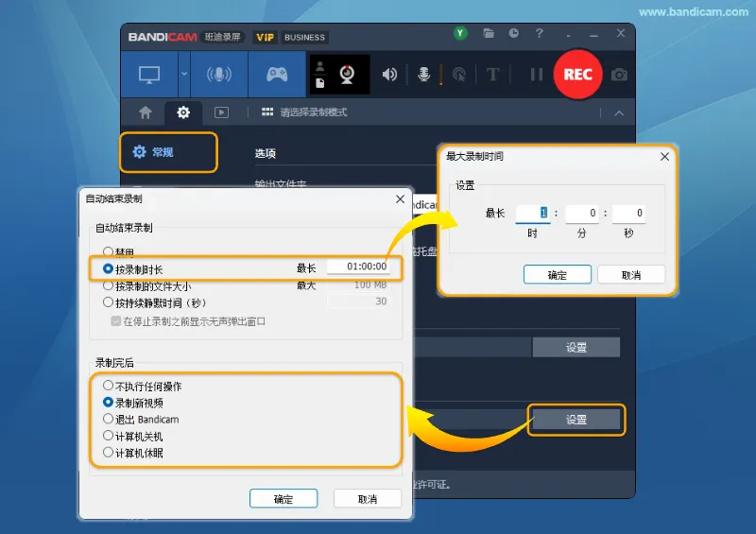
Task: Toggle 在停止录制之前显示无声弹出窗口 checkbox
Action: 115,321
